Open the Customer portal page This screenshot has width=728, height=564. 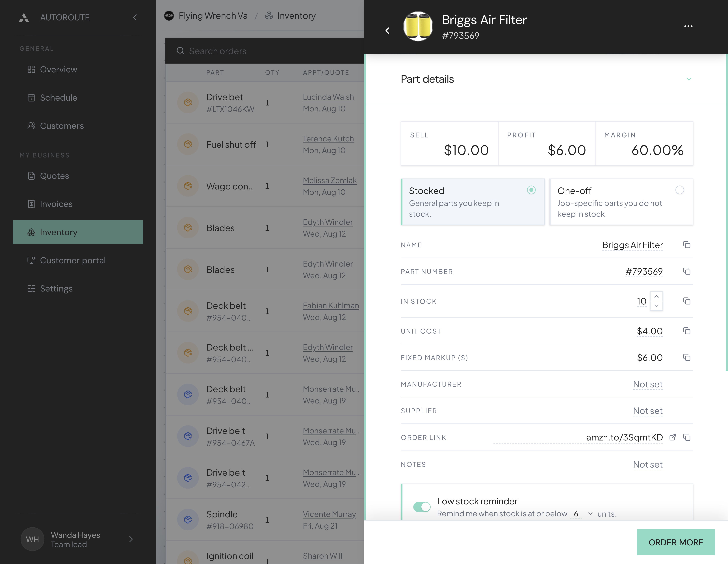coord(78,260)
